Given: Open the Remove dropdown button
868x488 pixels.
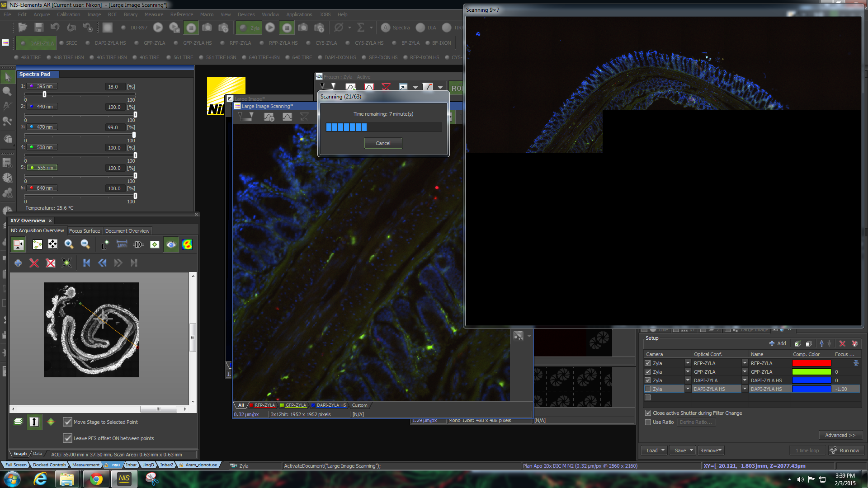Looking at the screenshot, I should click(711, 450).
